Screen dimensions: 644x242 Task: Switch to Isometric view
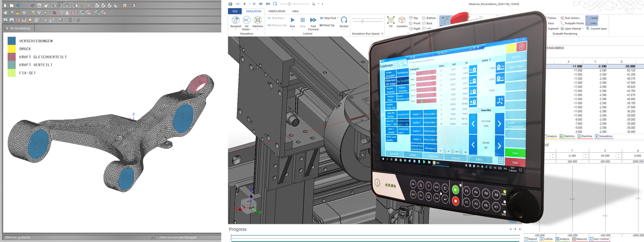[x=402, y=21]
